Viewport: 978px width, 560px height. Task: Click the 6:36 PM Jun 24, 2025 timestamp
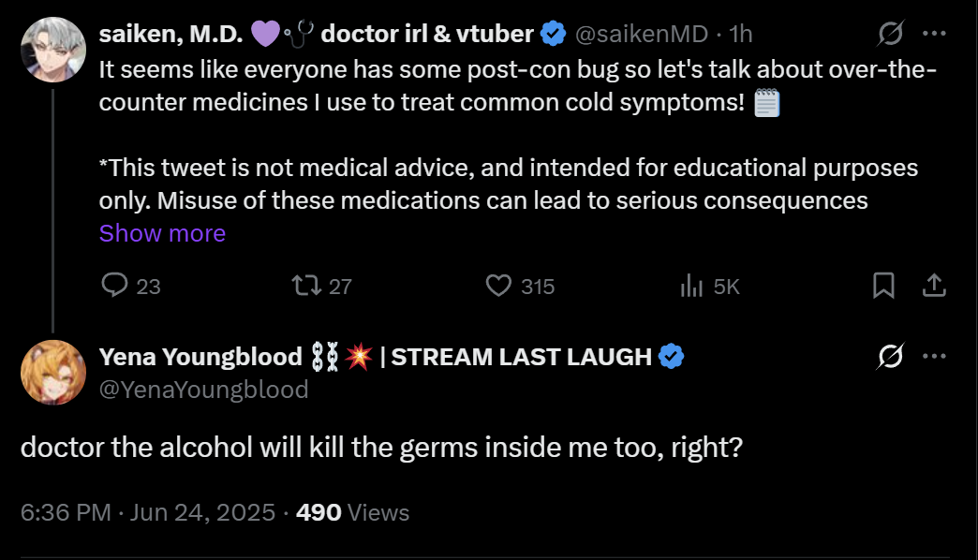(148, 512)
